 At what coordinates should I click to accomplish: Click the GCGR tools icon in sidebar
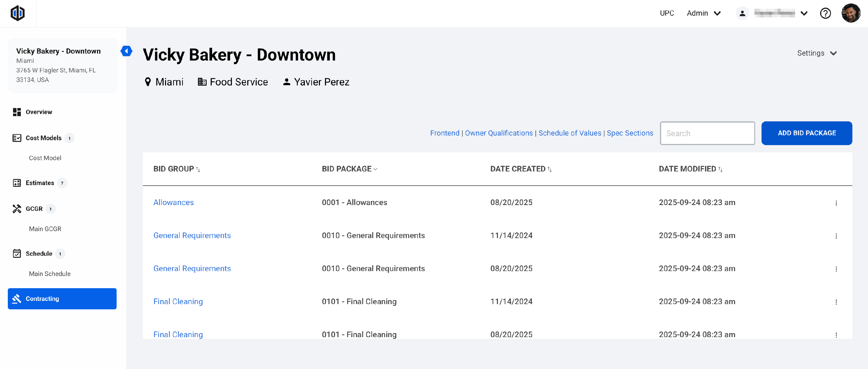point(17,209)
